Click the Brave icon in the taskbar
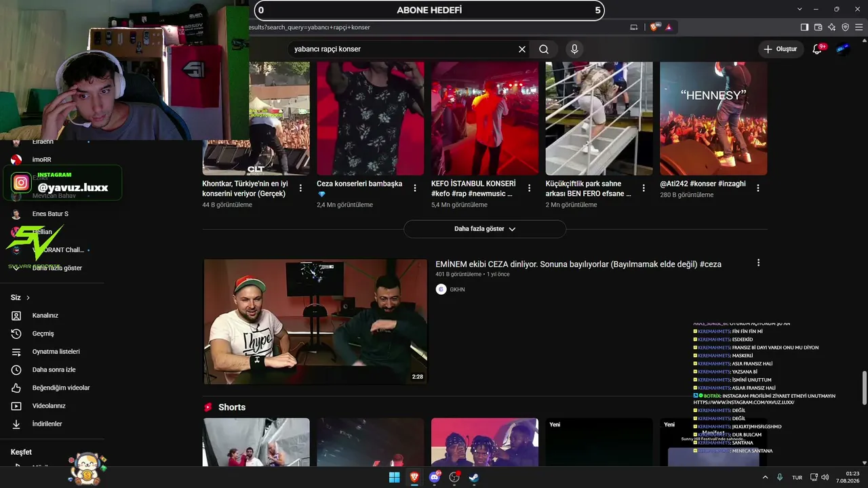Viewport: 868px width, 488px height. click(x=414, y=477)
